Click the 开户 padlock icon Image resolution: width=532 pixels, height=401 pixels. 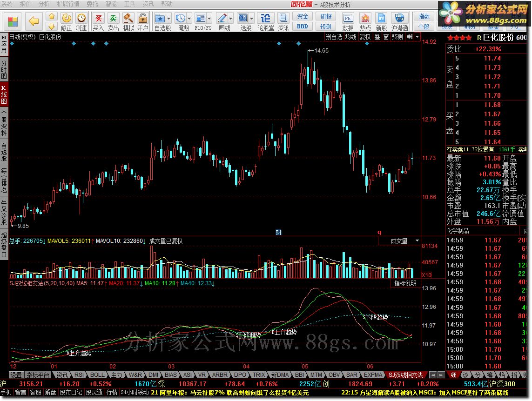[143, 18]
